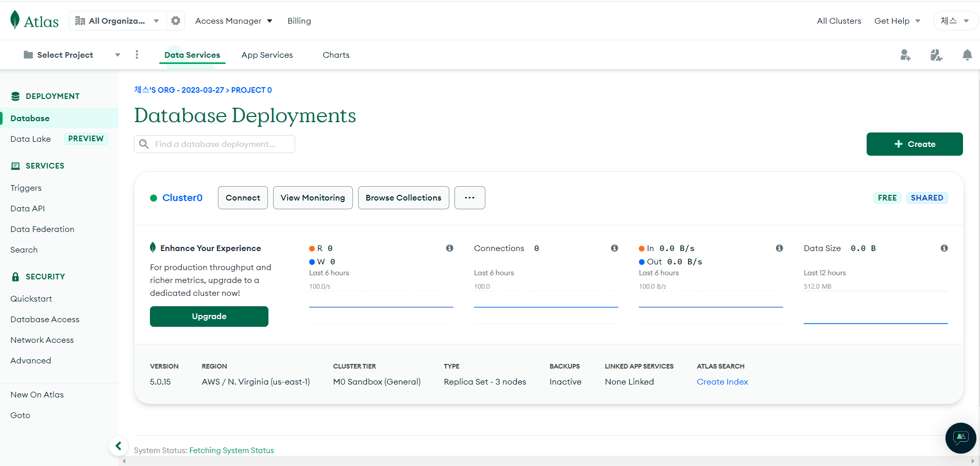The height and width of the screenshot is (466, 980).
Task: Click the version 5.0.15 text
Action: [x=160, y=382]
